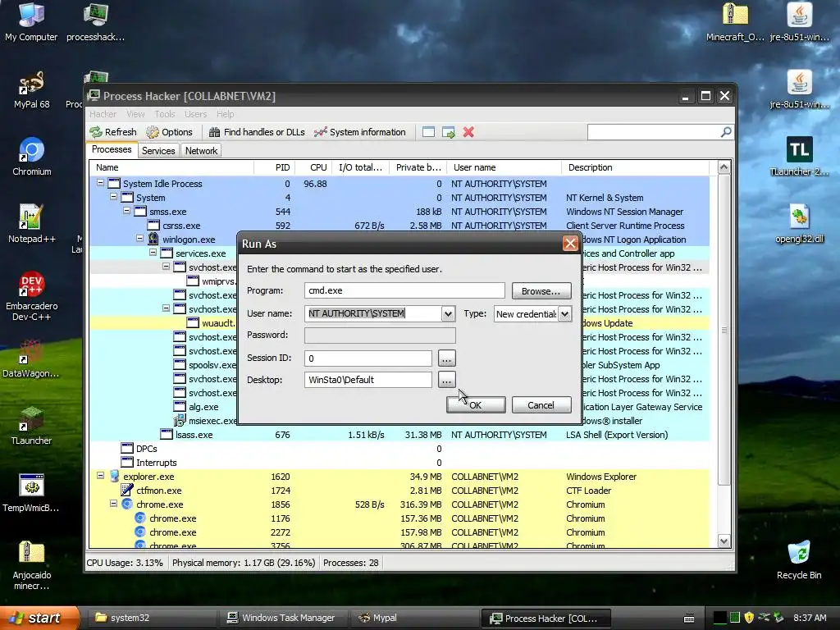
Task: Click Cancel in Run As dialog
Action: click(x=541, y=405)
